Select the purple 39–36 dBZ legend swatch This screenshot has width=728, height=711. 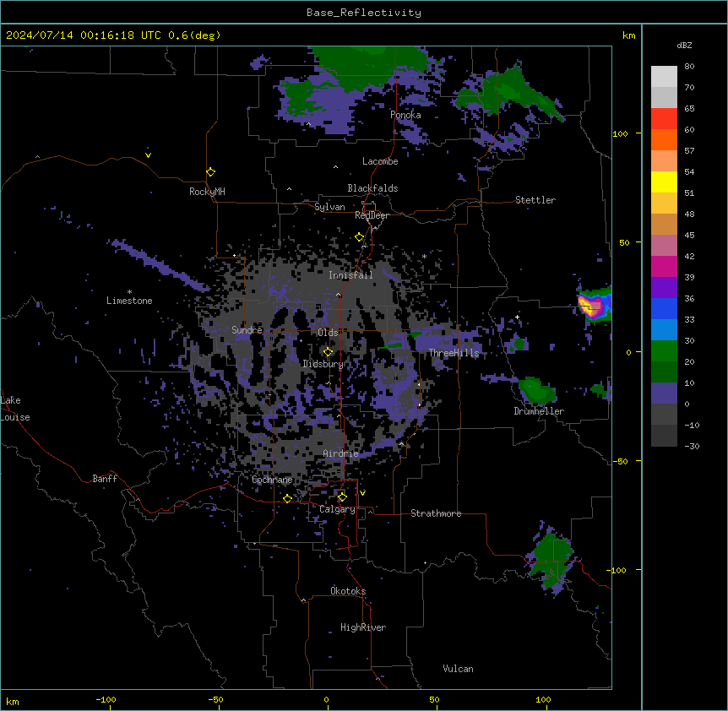click(664, 288)
